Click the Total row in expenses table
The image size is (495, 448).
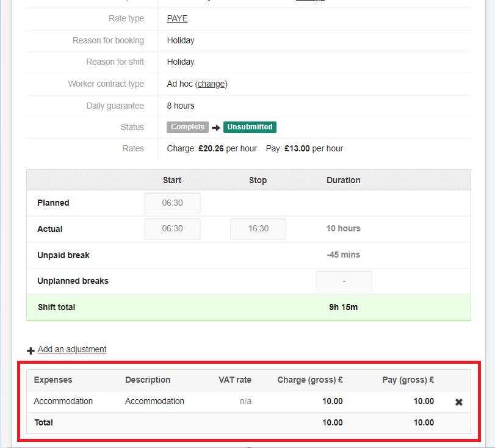pyautogui.click(x=248, y=422)
